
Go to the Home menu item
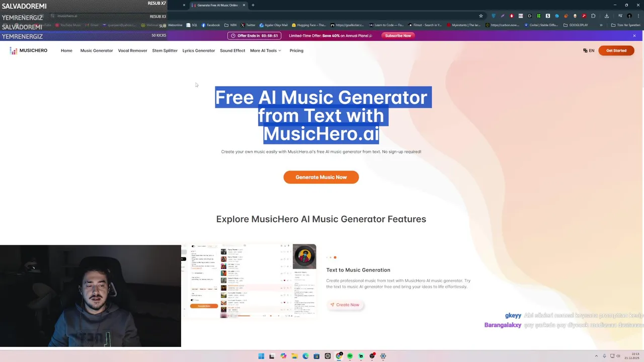coord(66,51)
